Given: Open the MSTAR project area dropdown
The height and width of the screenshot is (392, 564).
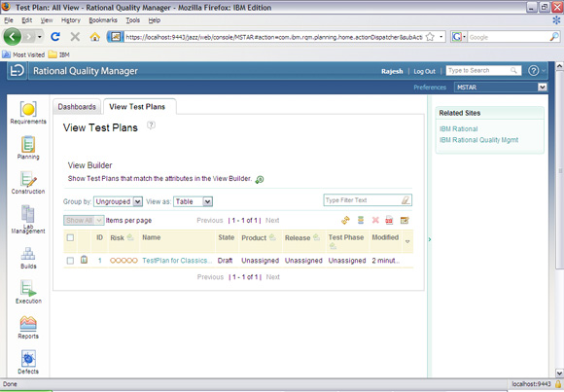Looking at the screenshot, I should pyautogui.click(x=501, y=88).
